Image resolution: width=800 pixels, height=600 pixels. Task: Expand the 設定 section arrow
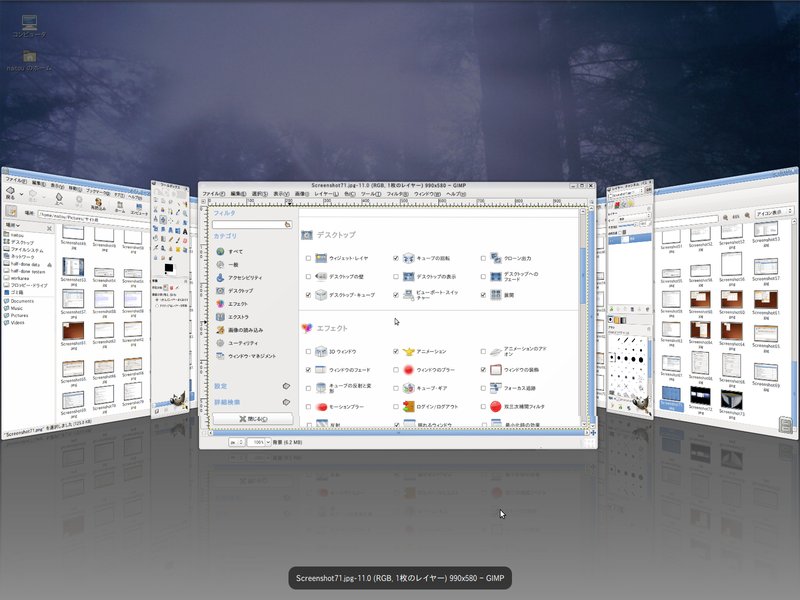(286, 386)
